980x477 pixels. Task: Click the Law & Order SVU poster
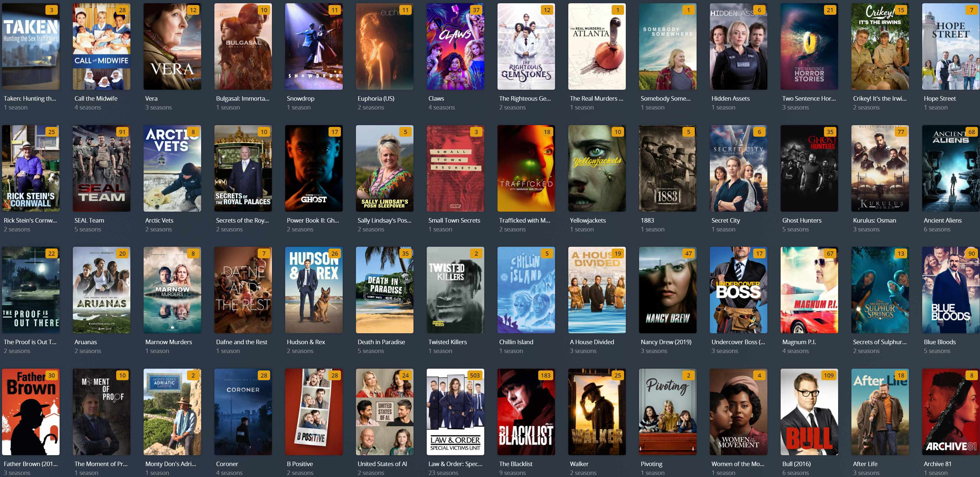[x=455, y=412]
